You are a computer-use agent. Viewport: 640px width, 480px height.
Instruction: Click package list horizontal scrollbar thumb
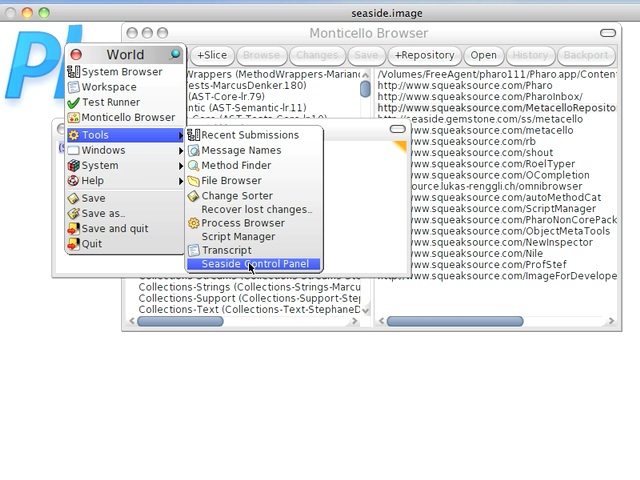pos(180,321)
